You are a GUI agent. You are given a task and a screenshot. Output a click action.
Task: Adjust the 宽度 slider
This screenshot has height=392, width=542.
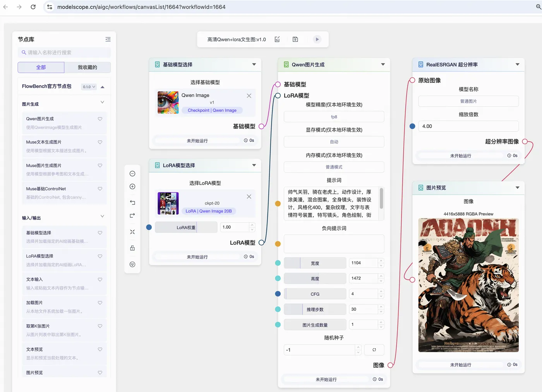tap(315, 263)
